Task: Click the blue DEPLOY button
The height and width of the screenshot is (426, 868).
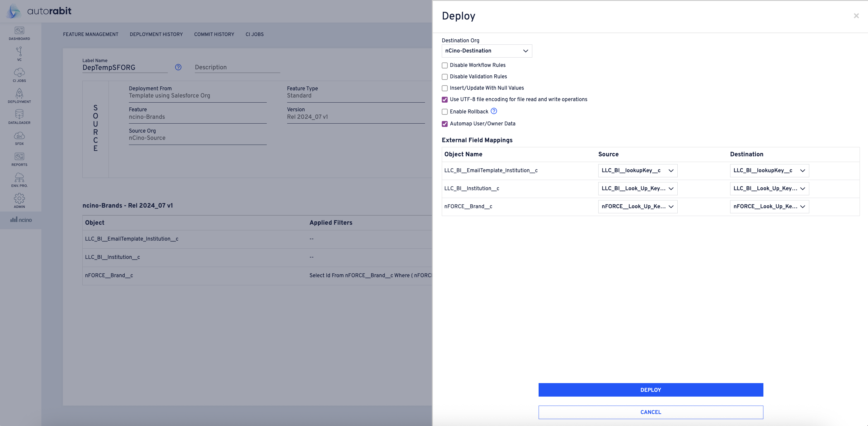Action: [650, 390]
